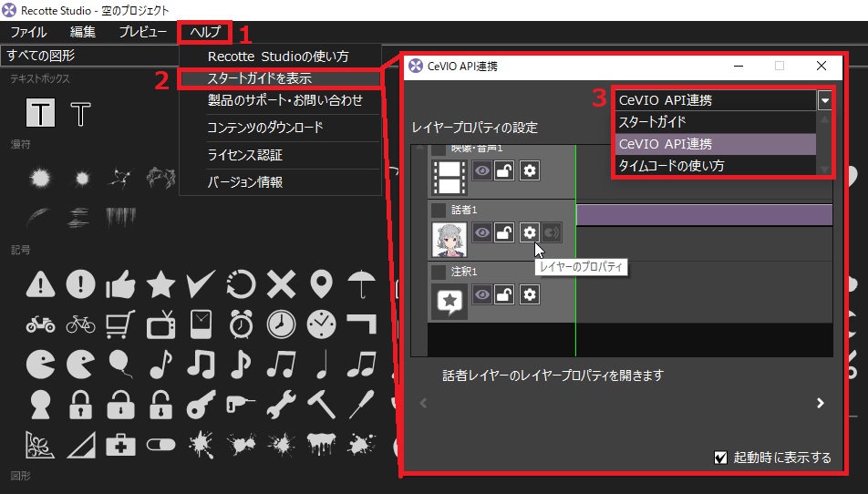The height and width of the screenshot is (494, 868).
Task: Select the television symbol
Action: click(x=160, y=324)
